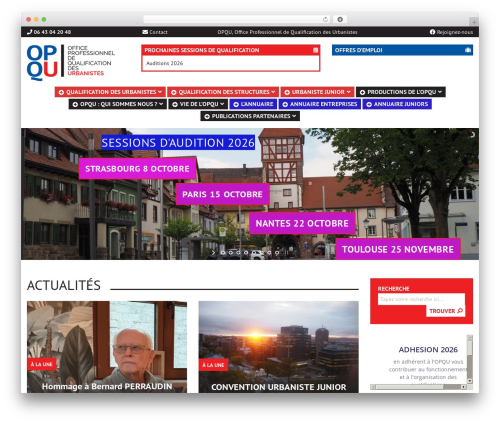The image size is (500, 423).
Task: Click plus icon on Urbaniste Junior
Action: click(x=287, y=92)
